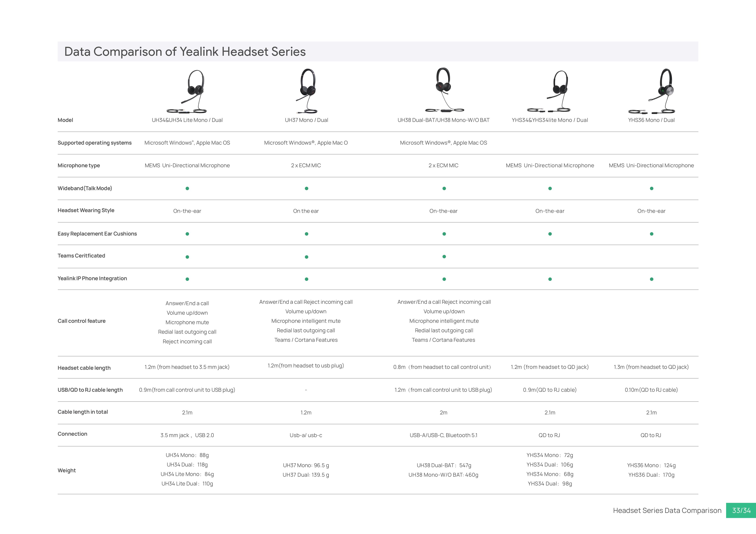
Task: Click UH38 total cable length '2m'
Action: [x=444, y=413]
